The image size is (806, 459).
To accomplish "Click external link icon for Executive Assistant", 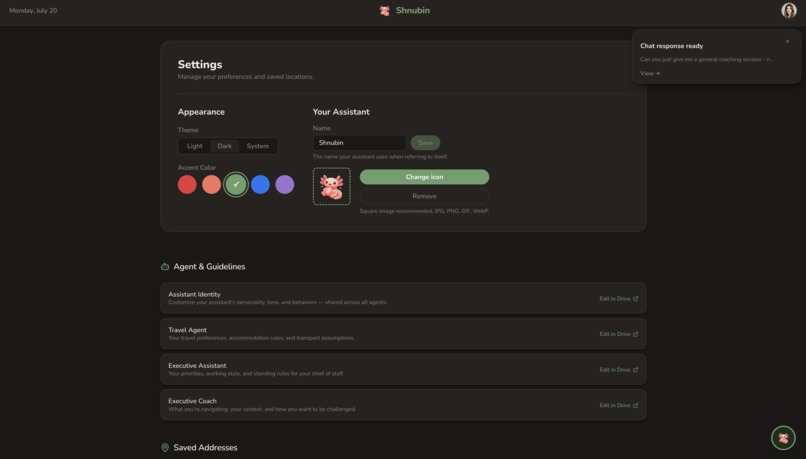I will pos(635,370).
